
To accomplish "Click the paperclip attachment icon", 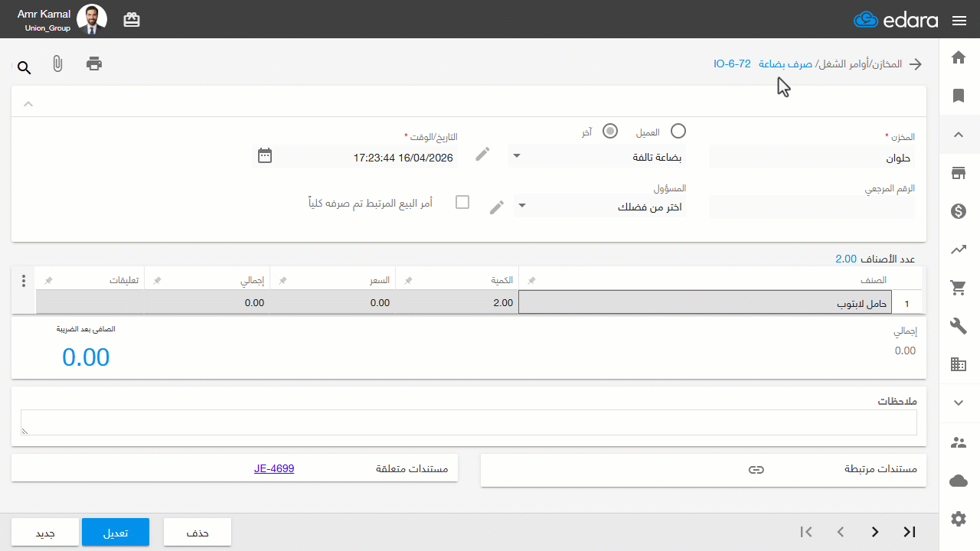I will [57, 64].
